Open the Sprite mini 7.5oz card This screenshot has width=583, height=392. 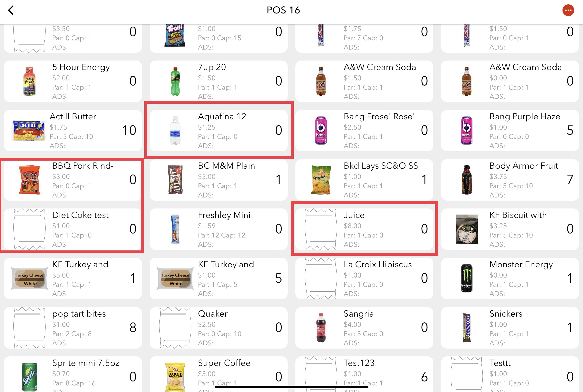coord(73,374)
